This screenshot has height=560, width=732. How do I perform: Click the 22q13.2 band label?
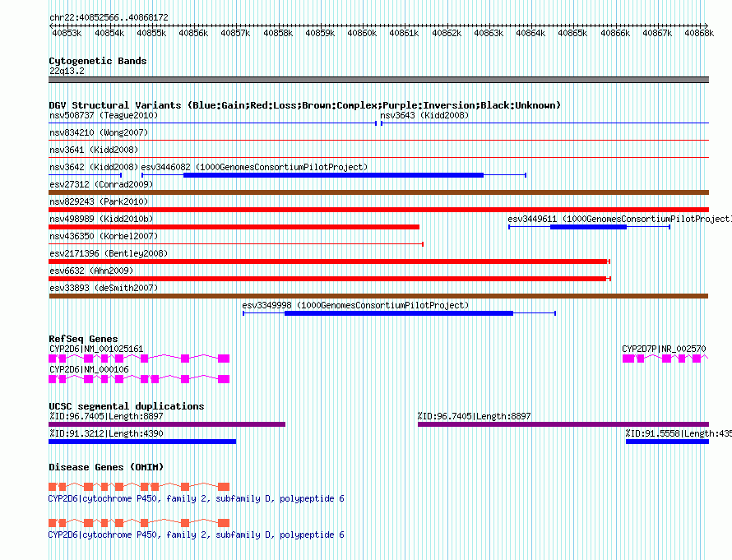click(x=67, y=71)
